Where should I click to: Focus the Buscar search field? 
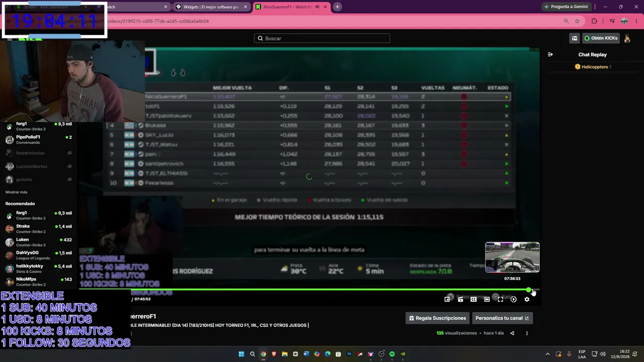pyautogui.click(x=322, y=38)
